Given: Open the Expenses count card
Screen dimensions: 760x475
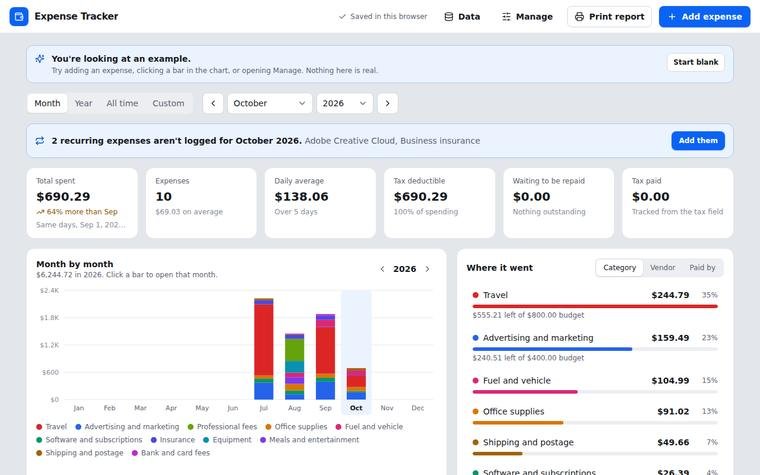Looking at the screenshot, I should coord(201,203).
